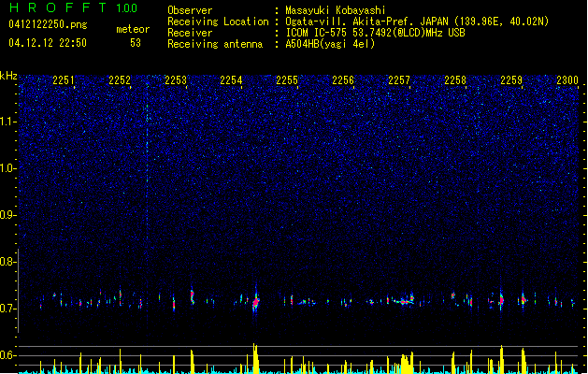The height and width of the screenshot is (374, 588).
Task: Click the 1.1 kHz frequency axis label
Action: [x=8, y=122]
